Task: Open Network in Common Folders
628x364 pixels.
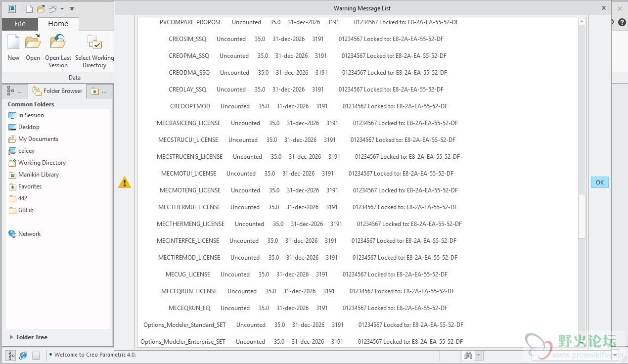Action: 25,234
